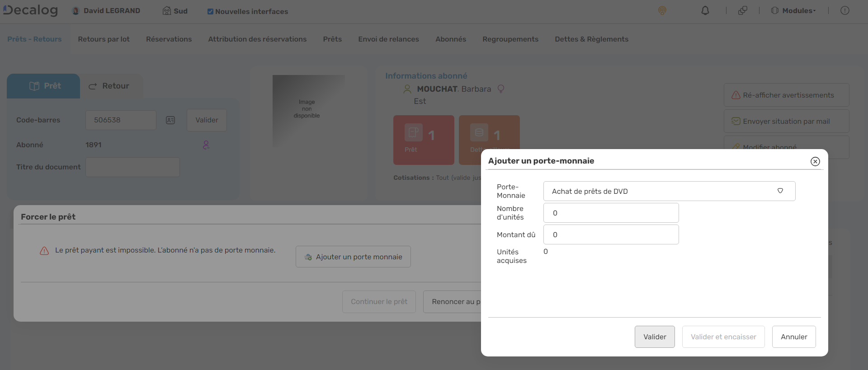
Task: Open the multi-window icon in header
Action: [x=742, y=11]
